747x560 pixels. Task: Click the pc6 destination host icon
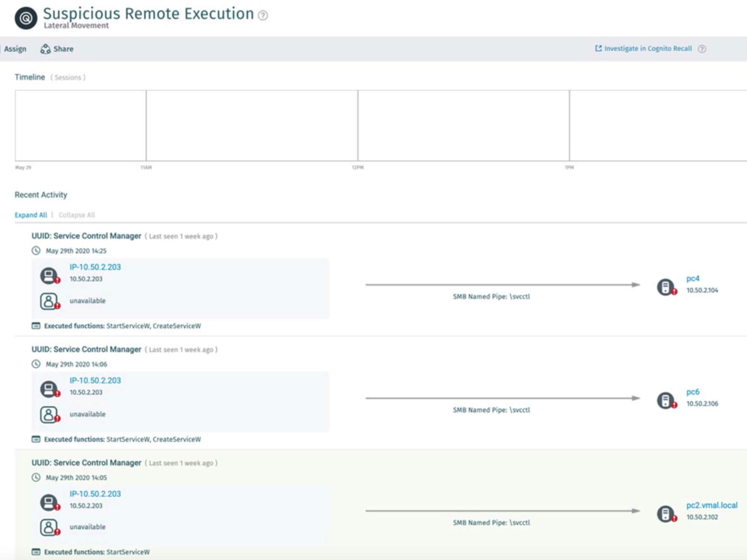(665, 400)
